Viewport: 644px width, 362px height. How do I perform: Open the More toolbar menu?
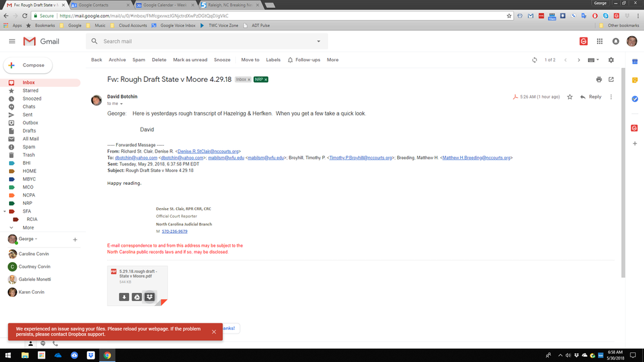click(333, 60)
